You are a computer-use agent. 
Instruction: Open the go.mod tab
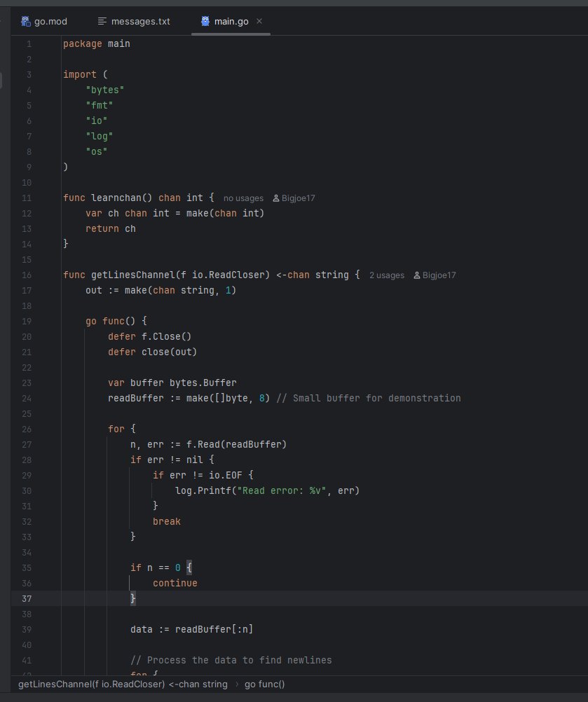click(x=49, y=21)
